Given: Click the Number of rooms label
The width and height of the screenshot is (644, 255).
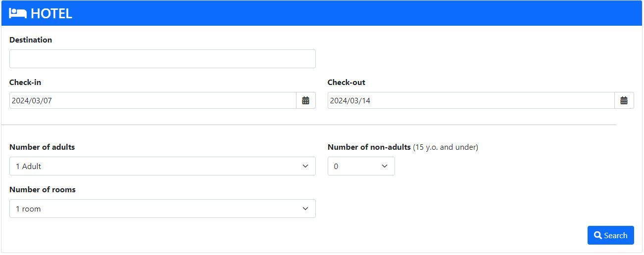Looking at the screenshot, I should [x=43, y=190].
